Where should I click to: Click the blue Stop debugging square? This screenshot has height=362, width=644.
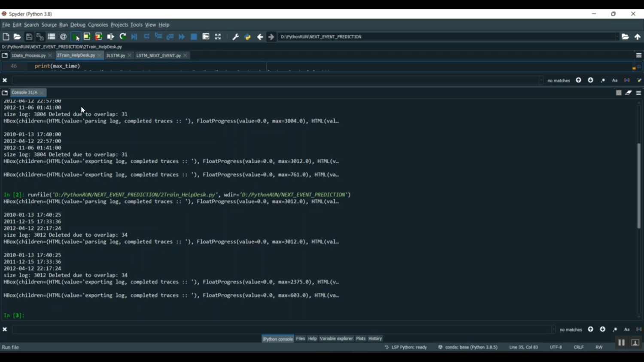click(194, 37)
